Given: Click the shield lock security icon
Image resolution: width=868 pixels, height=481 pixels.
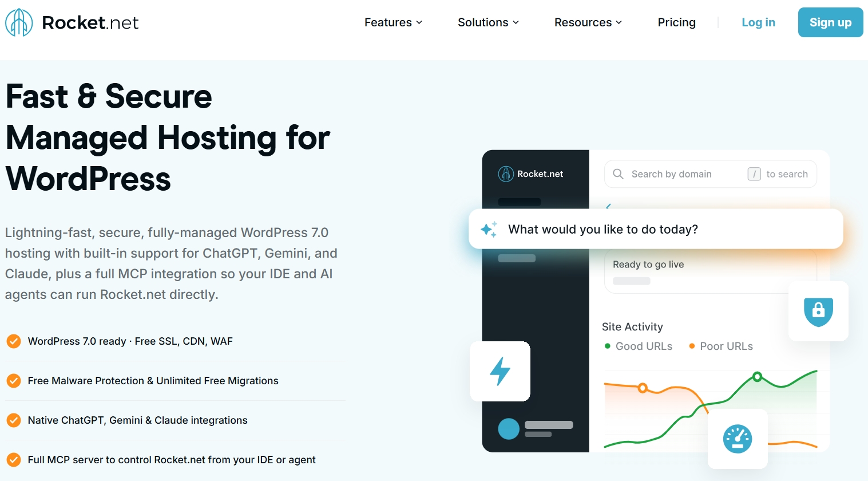Looking at the screenshot, I should [818, 311].
